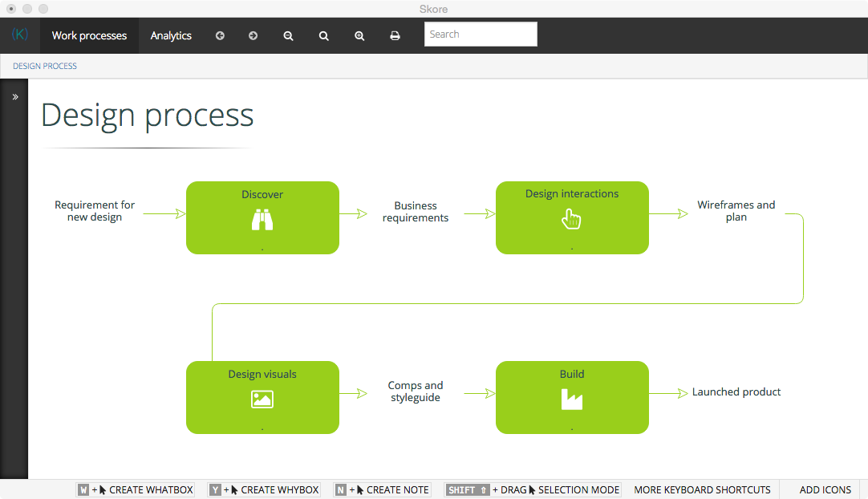Click the N key icon in status bar
868x499 pixels.
(341, 490)
